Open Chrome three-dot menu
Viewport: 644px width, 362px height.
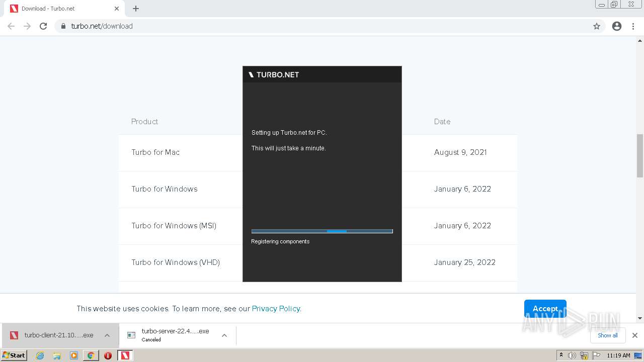point(633,26)
